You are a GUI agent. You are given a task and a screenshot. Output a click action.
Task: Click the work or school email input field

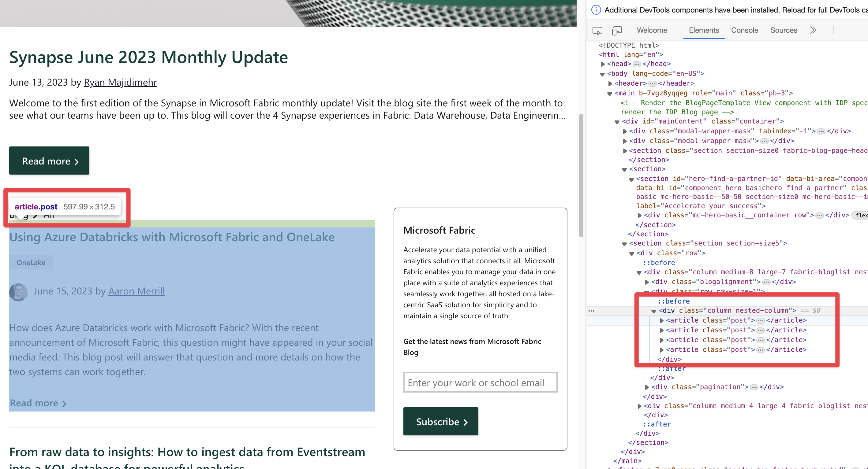point(480,382)
